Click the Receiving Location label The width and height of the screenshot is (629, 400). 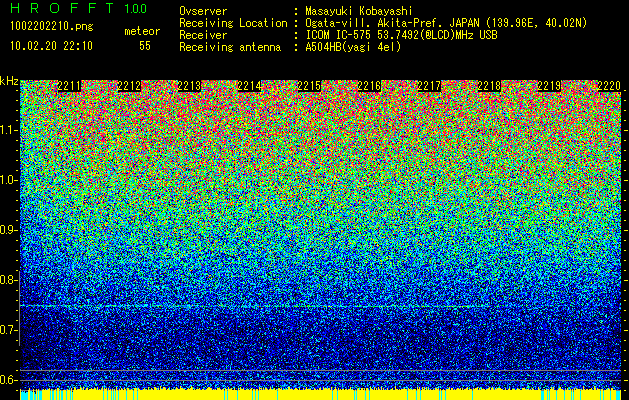click(x=233, y=23)
